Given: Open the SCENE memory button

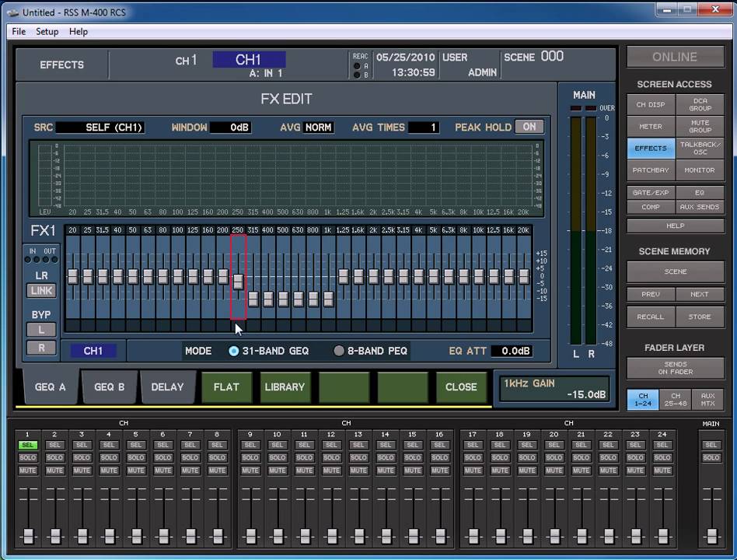Looking at the screenshot, I should (676, 271).
